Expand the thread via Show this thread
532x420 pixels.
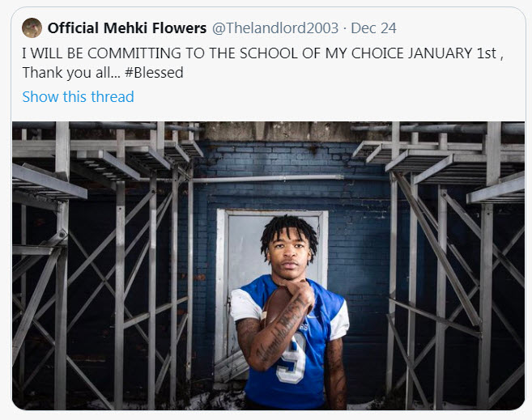coord(78,96)
